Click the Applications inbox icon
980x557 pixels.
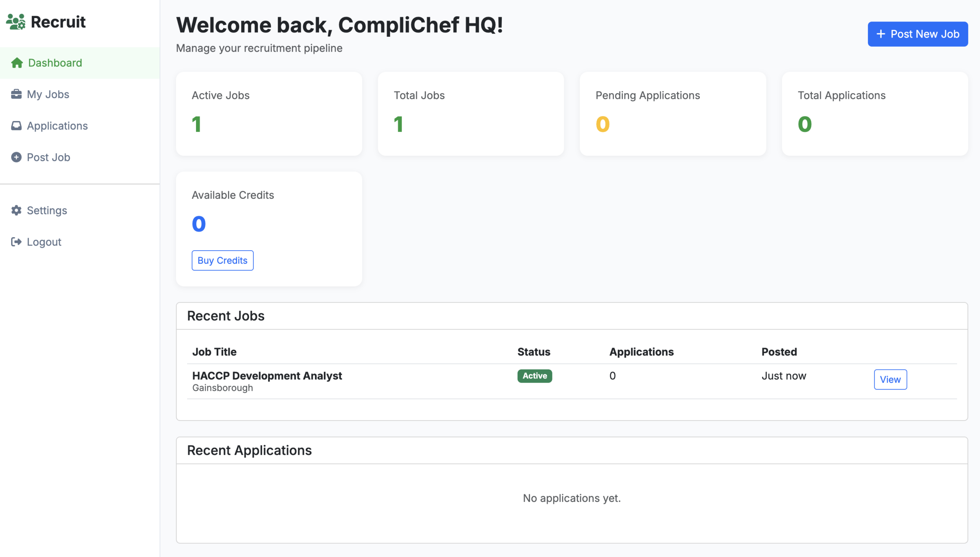16,126
